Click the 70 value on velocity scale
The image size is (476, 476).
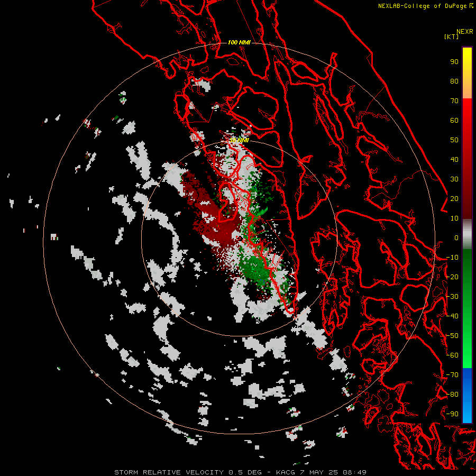coord(454,101)
